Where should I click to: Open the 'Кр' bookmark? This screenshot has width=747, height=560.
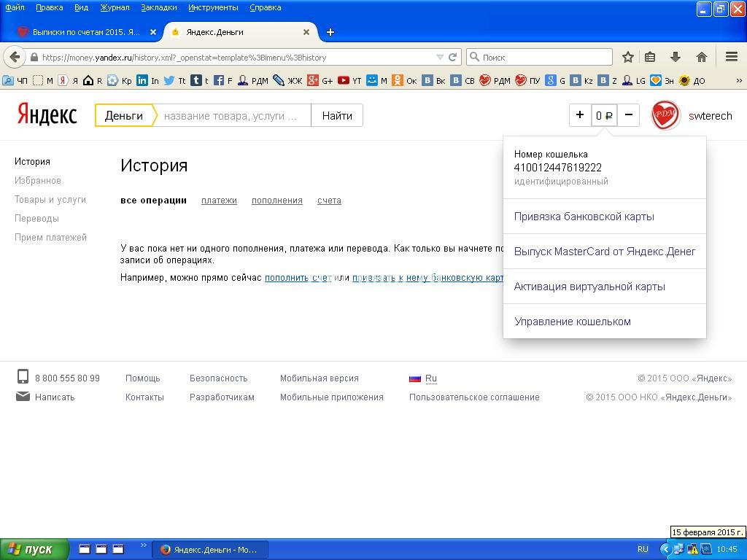(x=119, y=80)
